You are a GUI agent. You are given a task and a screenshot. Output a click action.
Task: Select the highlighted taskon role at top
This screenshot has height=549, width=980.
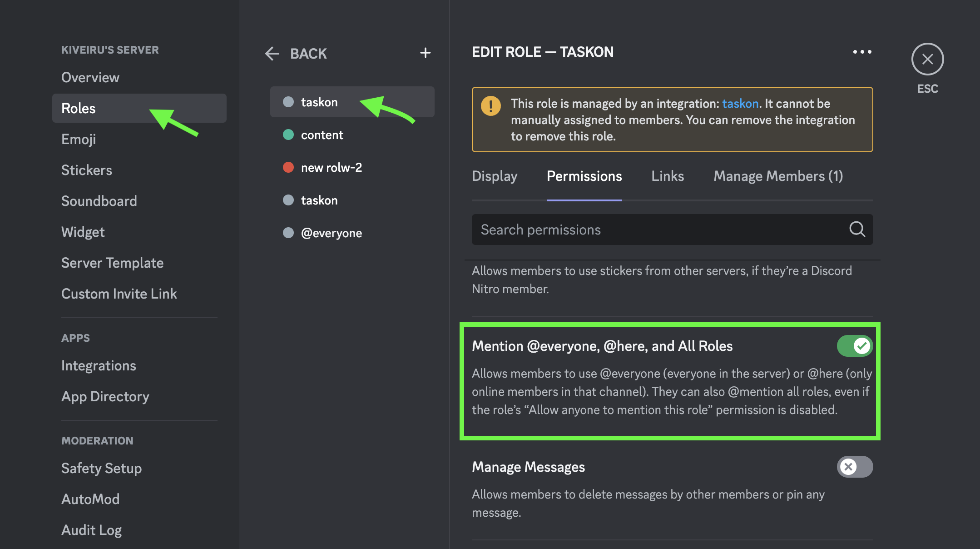click(x=352, y=102)
